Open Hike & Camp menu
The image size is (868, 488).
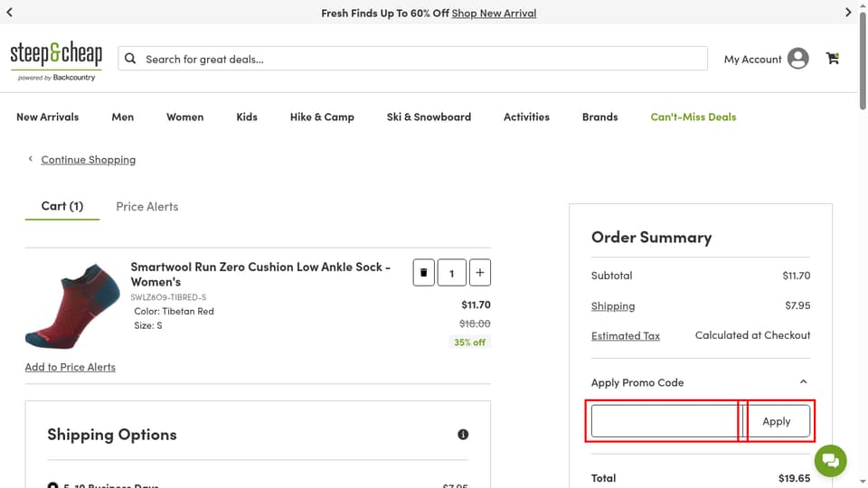tap(322, 117)
